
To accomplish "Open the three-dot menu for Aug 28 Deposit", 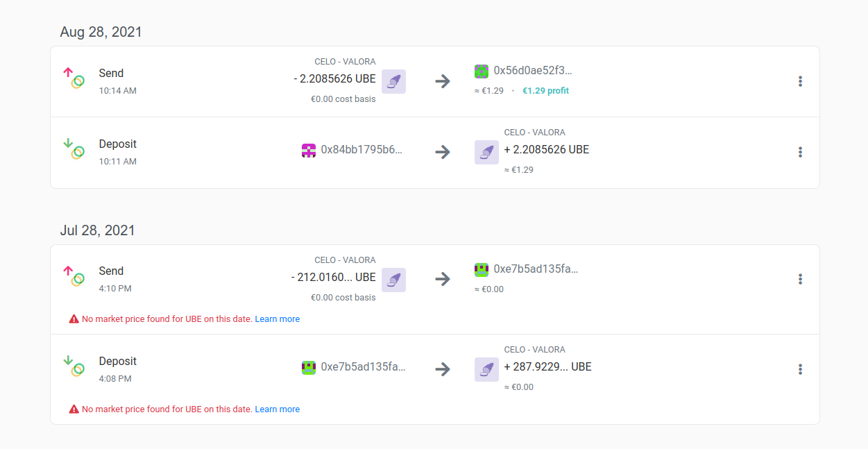I will coord(800,152).
